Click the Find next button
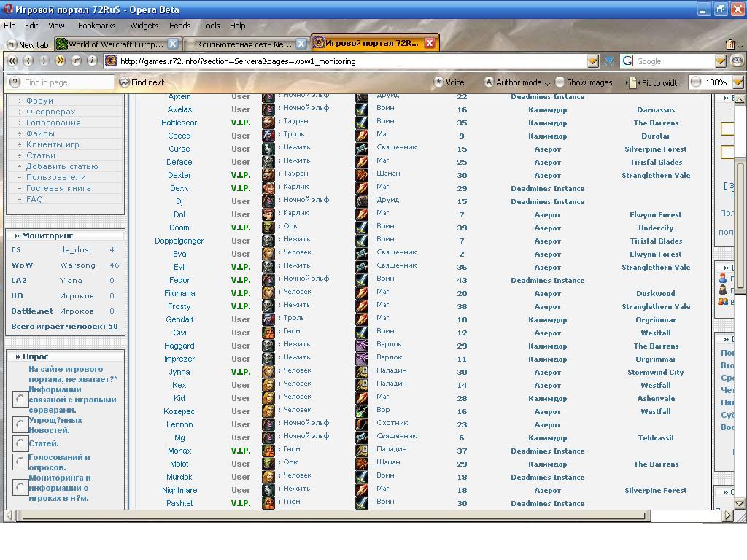Screen dimensions: 747x560 (x=142, y=82)
